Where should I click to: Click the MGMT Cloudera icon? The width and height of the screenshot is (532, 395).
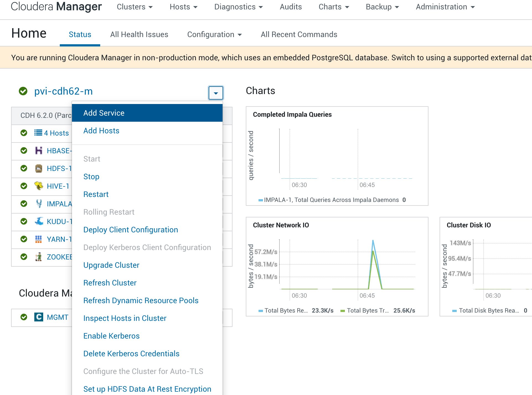pyautogui.click(x=39, y=317)
